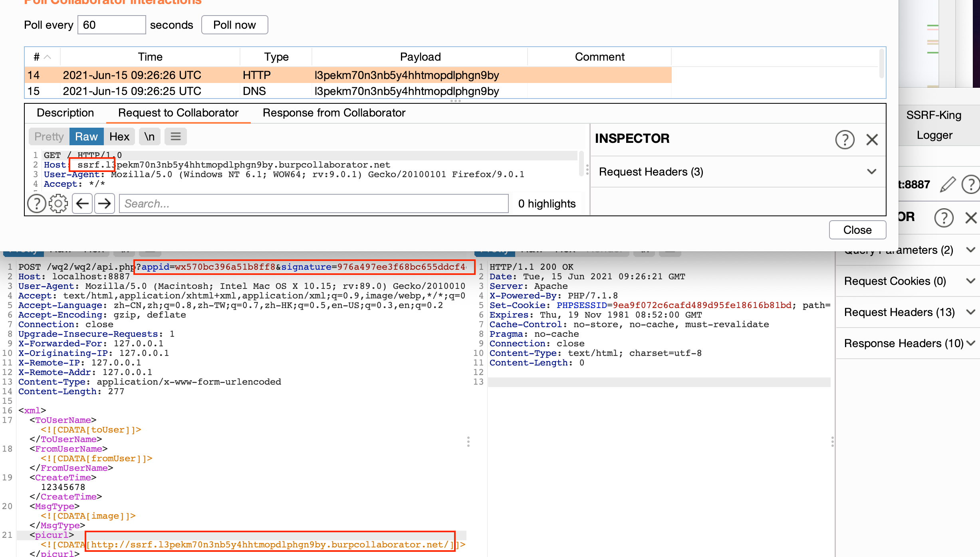Open message editor hamburger menu icon
Viewport: 980px width, 557px height.
176,136
